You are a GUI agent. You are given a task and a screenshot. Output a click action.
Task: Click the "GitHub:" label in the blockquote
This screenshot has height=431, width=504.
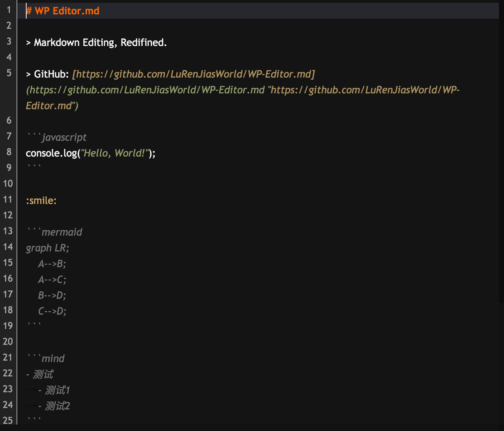tap(51, 74)
